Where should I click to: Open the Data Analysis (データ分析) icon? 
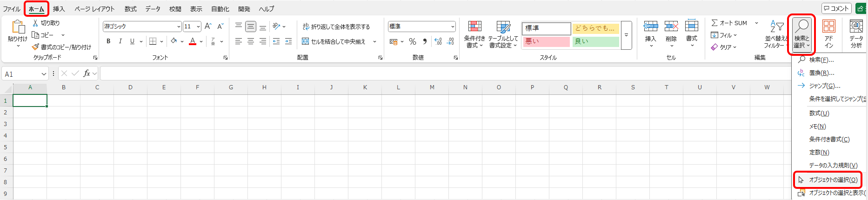coord(856,27)
